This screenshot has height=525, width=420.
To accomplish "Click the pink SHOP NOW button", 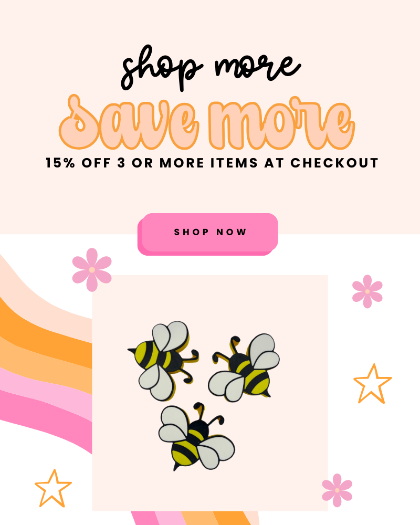I will coord(208,234).
